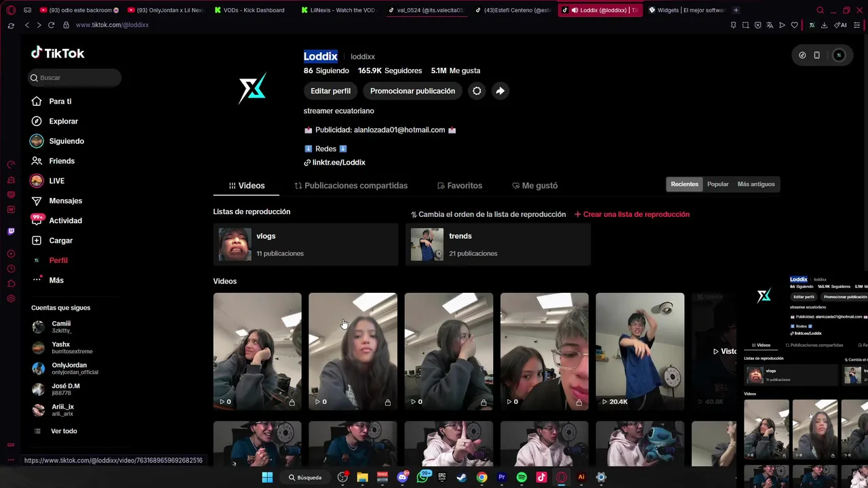Image resolution: width=868 pixels, height=488 pixels.
Task: Open the video with 20.4K views
Action: pyautogui.click(x=639, y=351)
